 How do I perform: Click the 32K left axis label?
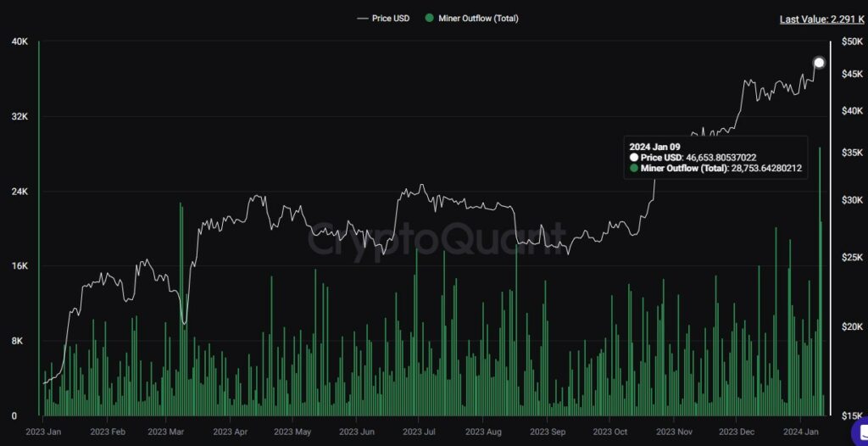19,116
